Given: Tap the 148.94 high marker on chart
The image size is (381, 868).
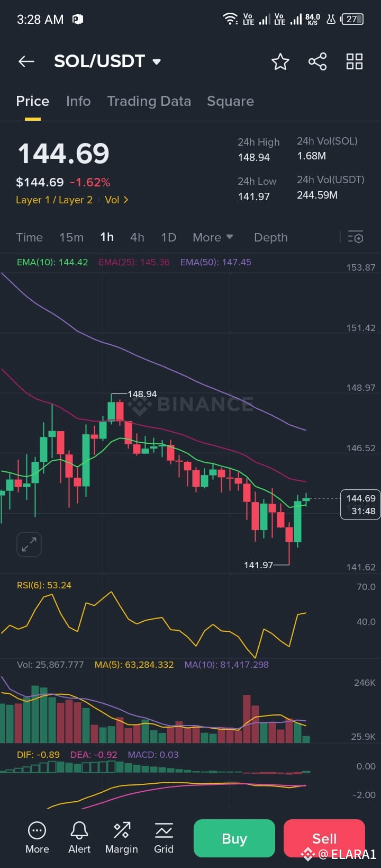Looking at the screenshot, I should click(142, 394).
